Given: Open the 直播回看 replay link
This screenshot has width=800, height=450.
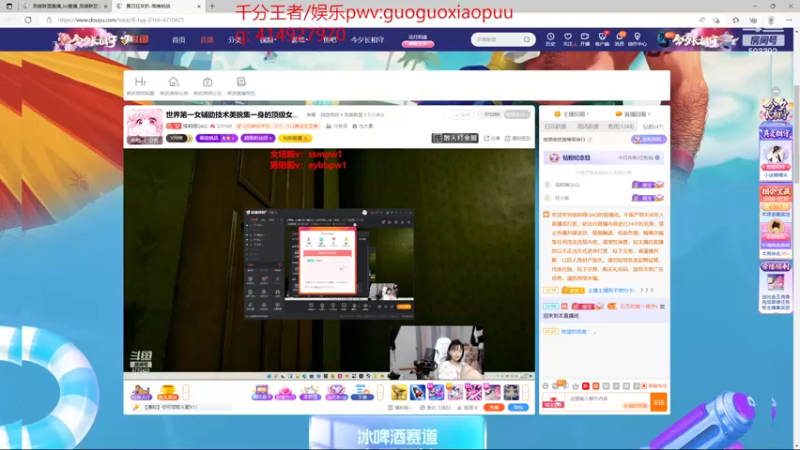Looking at the screenshot, I should pos(633,114).
